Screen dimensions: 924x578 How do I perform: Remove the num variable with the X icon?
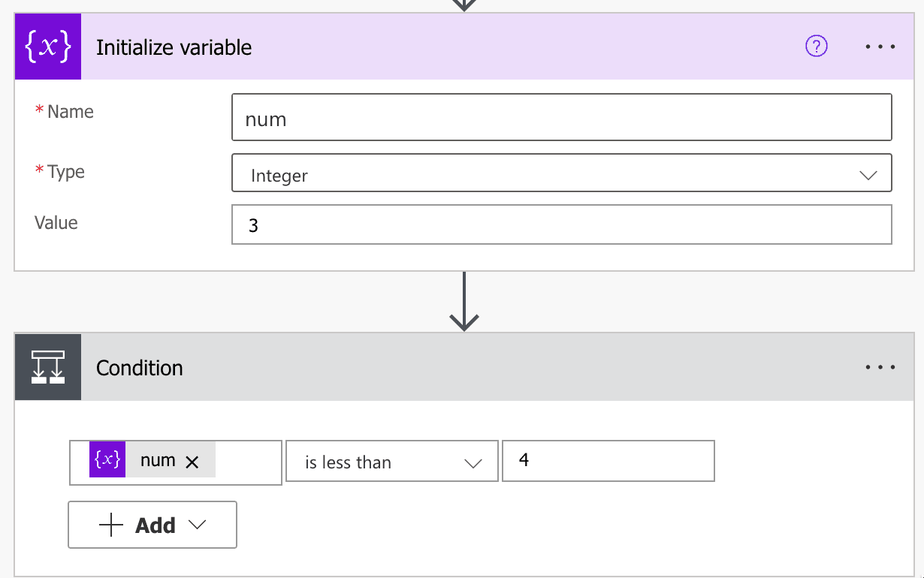click(x=193, y=462)
